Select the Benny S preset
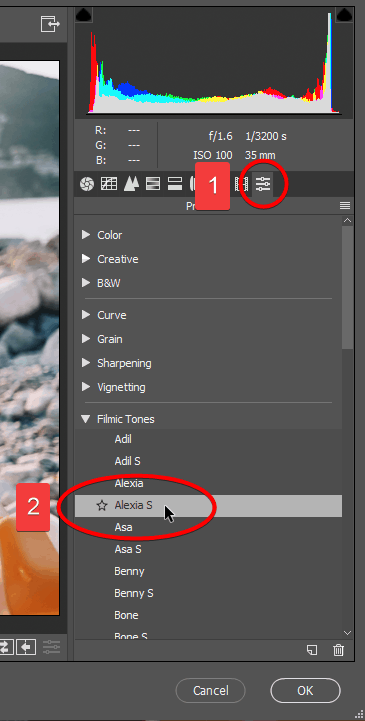 (x=134, y=593)
